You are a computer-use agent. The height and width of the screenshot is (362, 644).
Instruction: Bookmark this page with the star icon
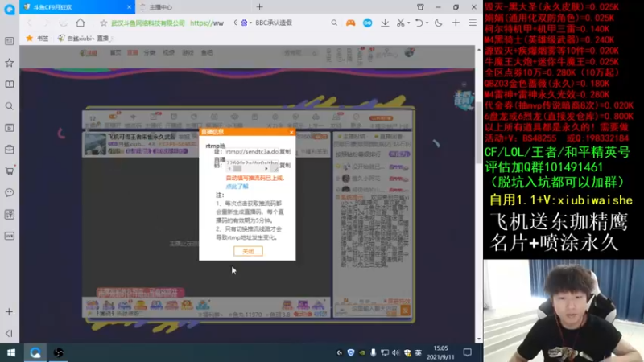(104, 23)
